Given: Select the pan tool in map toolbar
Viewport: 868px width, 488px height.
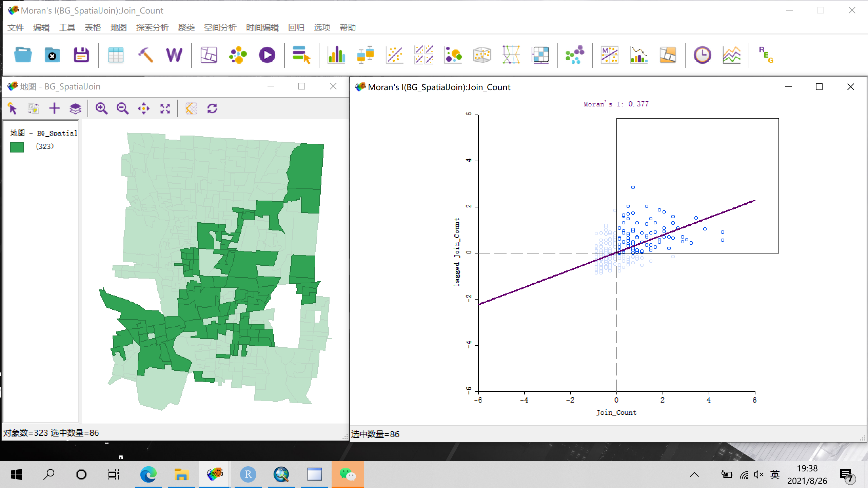Looking at the screenshot, I should (x=144, y=109).
